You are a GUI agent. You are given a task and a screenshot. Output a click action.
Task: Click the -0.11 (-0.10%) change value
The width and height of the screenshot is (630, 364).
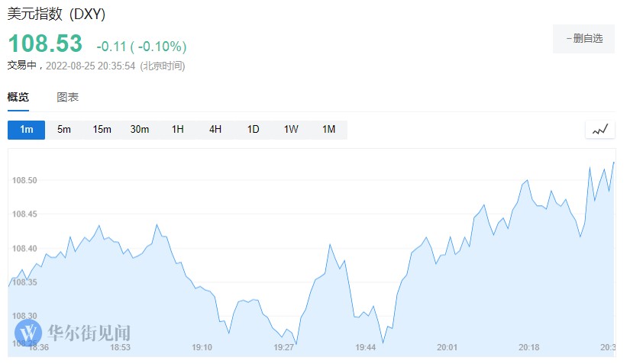(141, 47)
